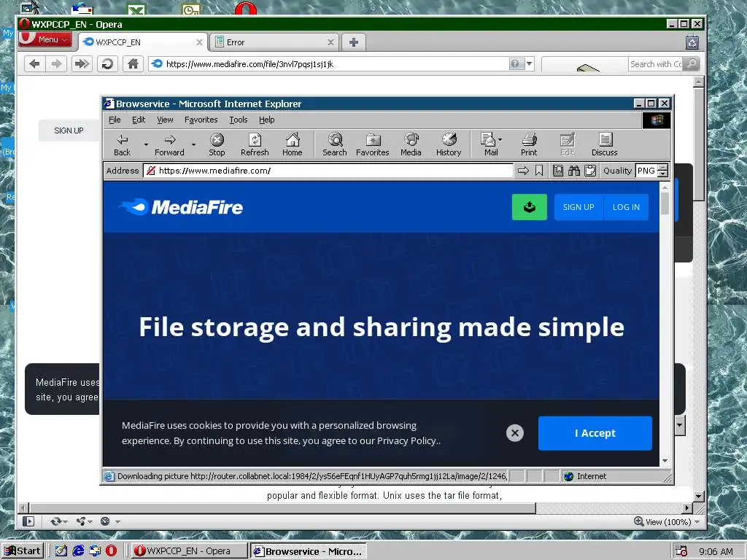The width and height of the screenshot is (747, 560).
Task: Open the Opera Link sync dropdown in status bar
Action: [58, 521]
